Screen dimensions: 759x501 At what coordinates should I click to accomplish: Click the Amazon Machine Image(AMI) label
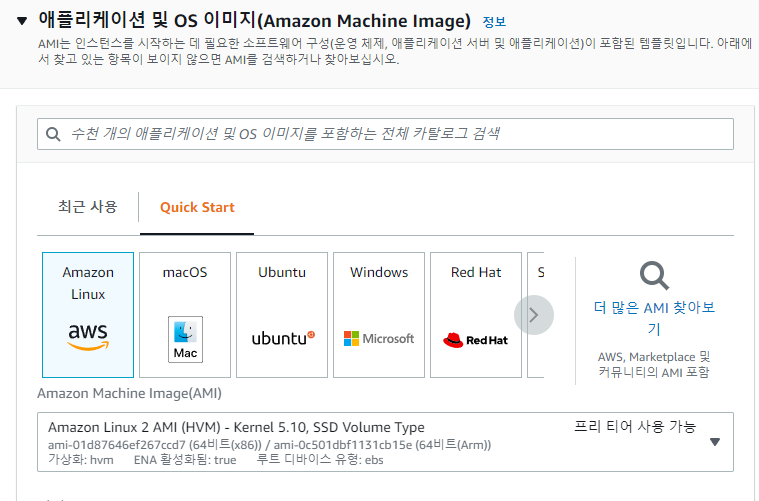point(129,393)
